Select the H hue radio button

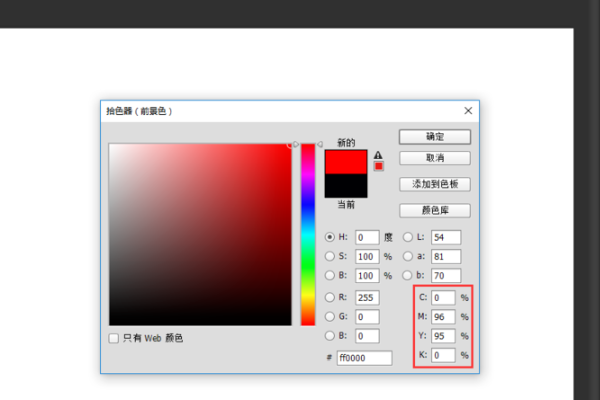pos(331,238)
